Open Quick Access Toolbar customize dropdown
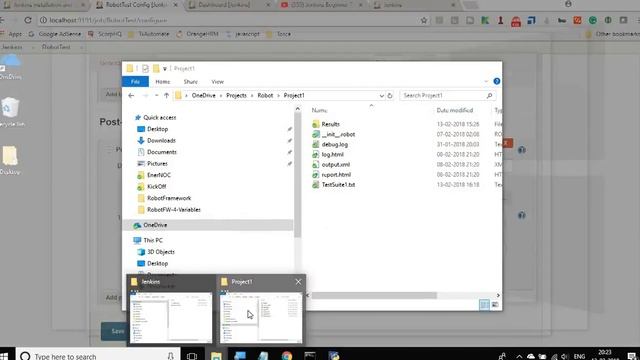This screenshot has height=360, width=640. (x=165, y=69)
